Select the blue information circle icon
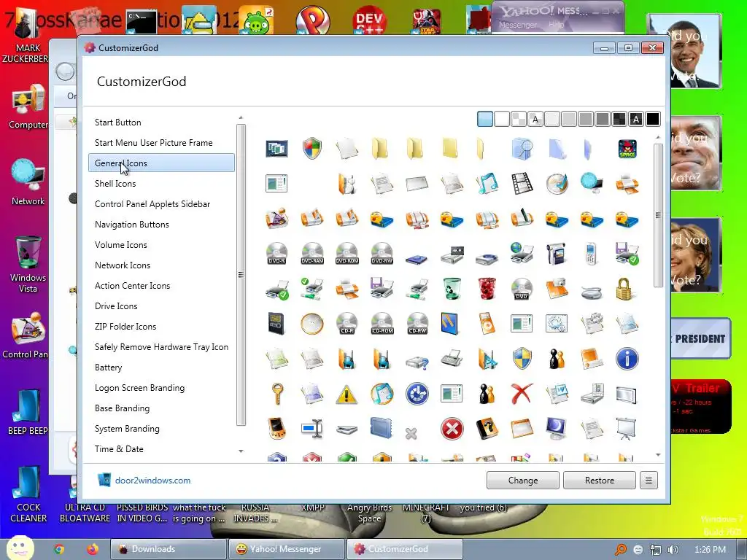 (x=627, y=359)
